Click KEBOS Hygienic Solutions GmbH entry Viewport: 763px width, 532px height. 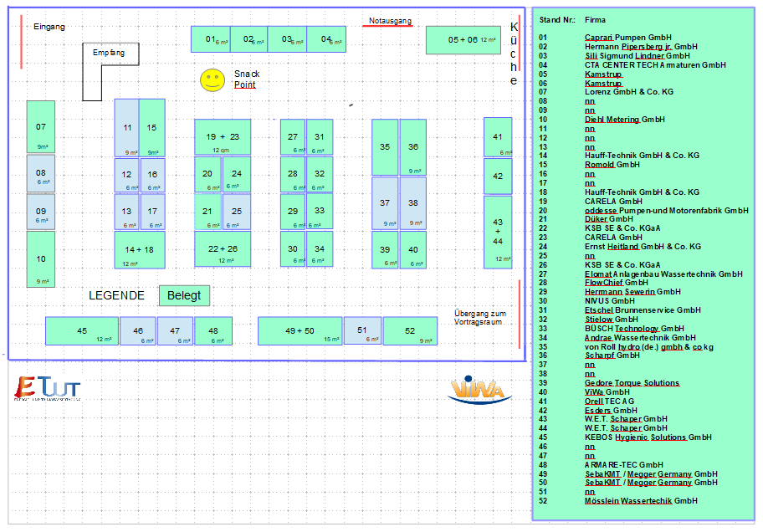pos(648,437)
